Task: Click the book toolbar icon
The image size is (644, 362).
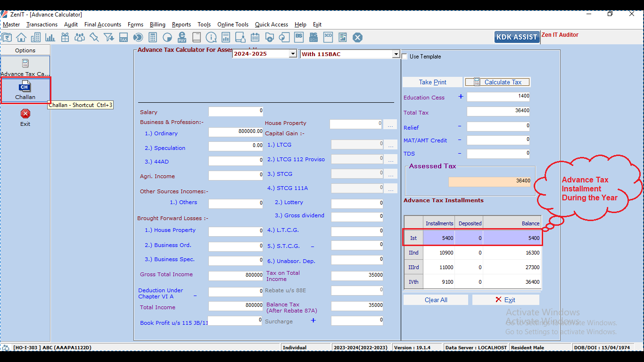Action: coord(197,37)
